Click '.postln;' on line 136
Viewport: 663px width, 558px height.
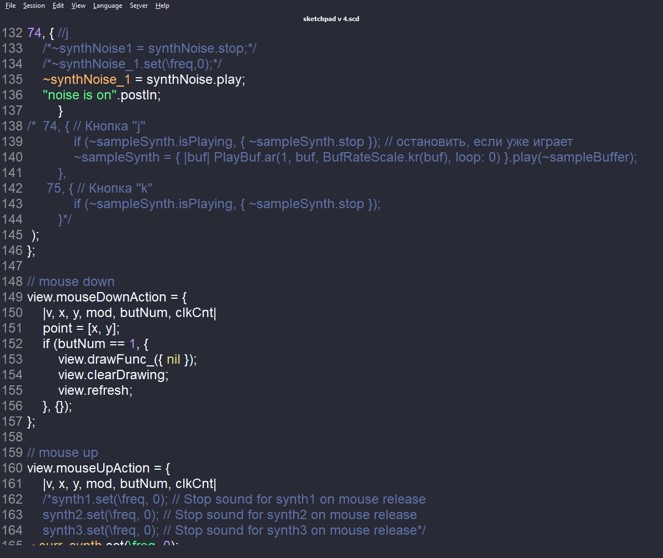tap(139, 95)
